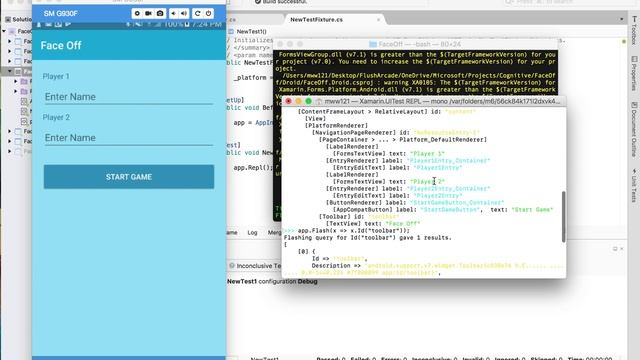Open the Toolbox side panel
This screenshot has height=360, width=640.
pos(634,30)
